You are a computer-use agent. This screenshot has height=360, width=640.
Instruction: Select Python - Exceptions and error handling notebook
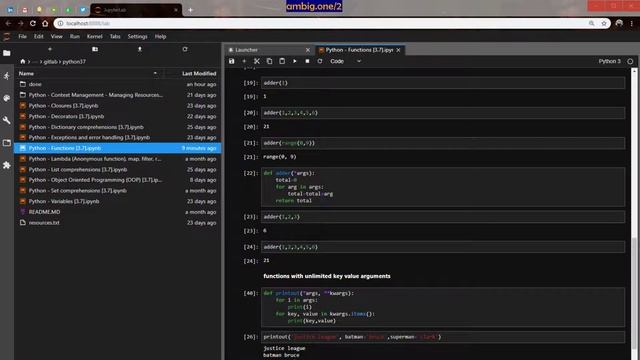click(118, 138)
